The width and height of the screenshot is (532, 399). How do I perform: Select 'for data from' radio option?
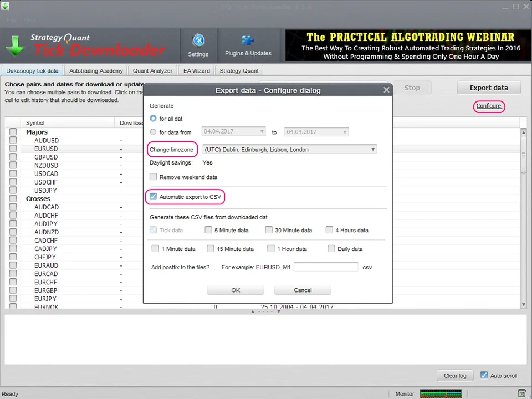click(153, 132)
